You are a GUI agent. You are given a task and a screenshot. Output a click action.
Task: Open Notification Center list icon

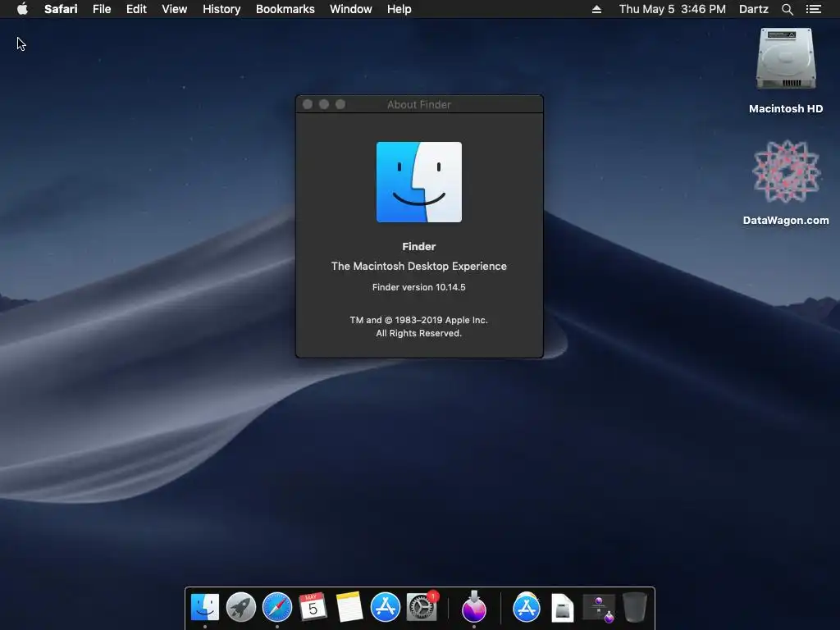[x=813, y=9]
